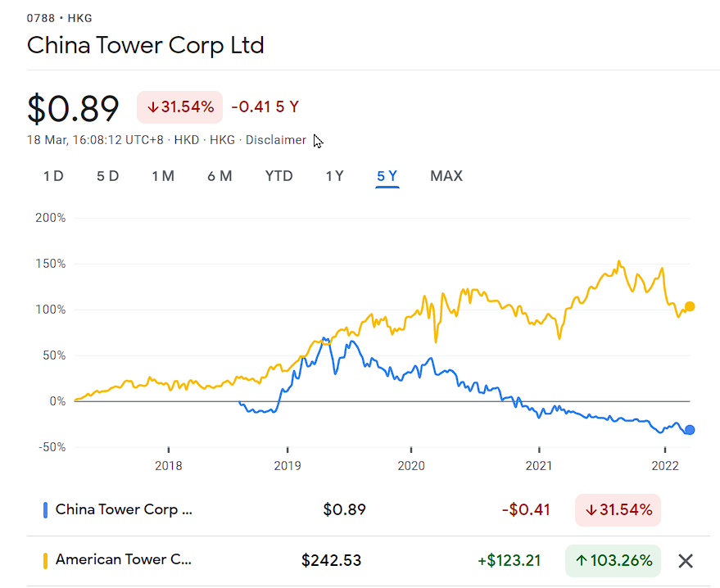Remove American Tower comparison with X

685,560
